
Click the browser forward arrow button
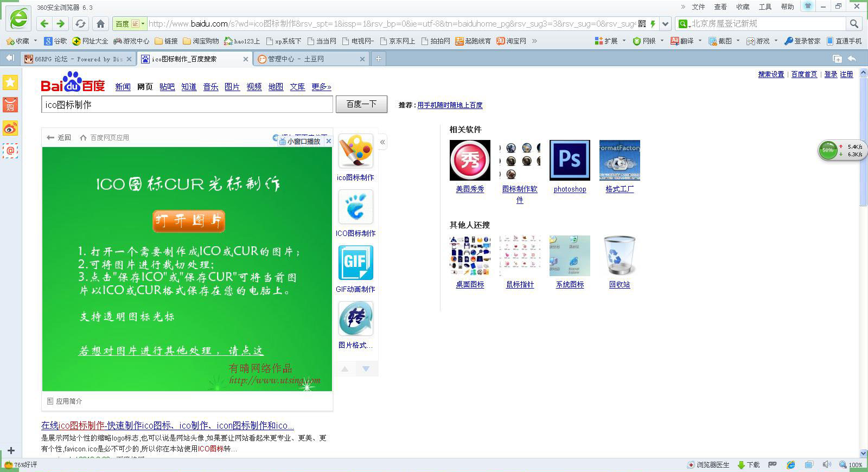[61, 24]
